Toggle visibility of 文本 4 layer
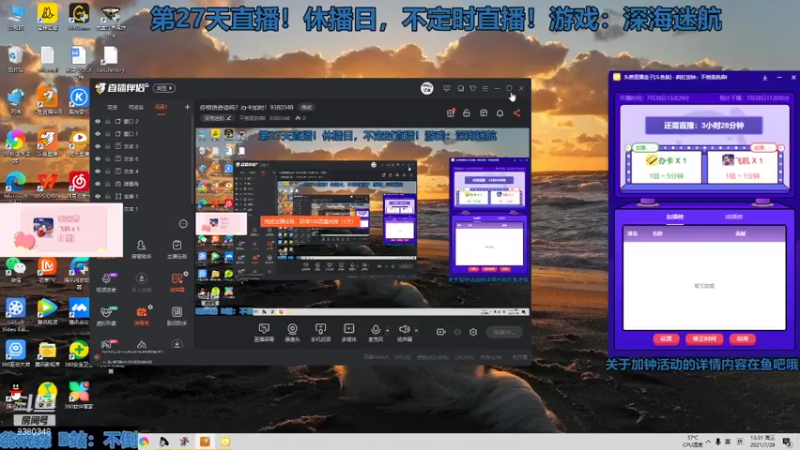This screenshot has height=450, width=800. coord(97,171)
